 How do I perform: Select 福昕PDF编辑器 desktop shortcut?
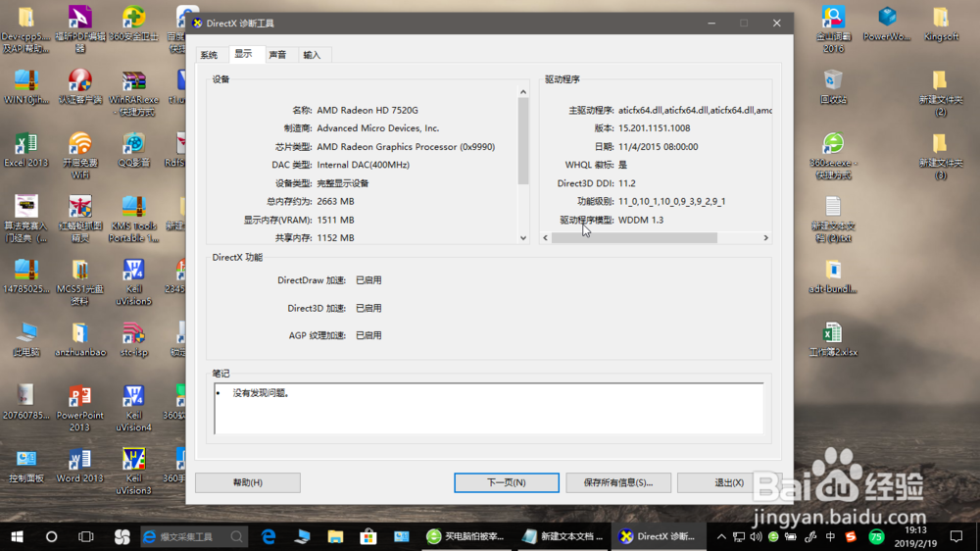tap(80, 28)
